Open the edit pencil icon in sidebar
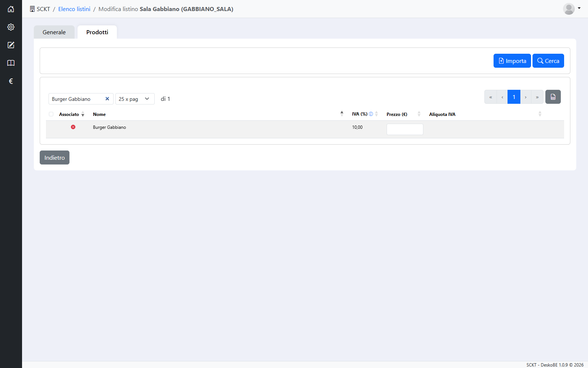This screenshot has width=588, height=368. coord(11,45)
